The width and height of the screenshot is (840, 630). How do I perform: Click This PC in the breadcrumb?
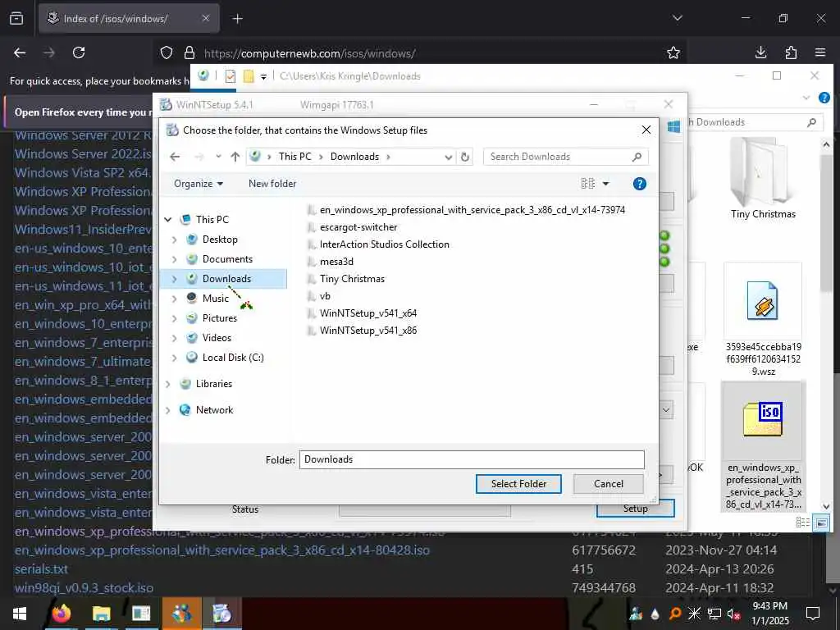tap(294, 157)
